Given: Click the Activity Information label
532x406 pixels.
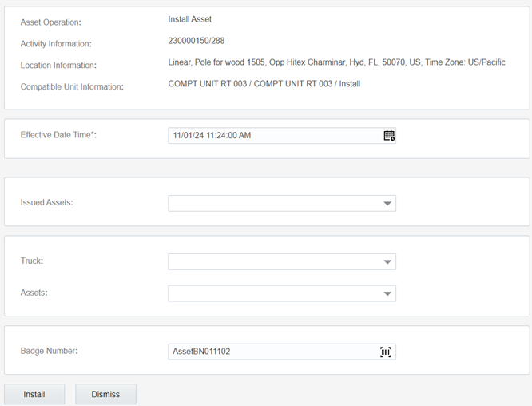Looking at the screenshot, I should coord(56,44).
